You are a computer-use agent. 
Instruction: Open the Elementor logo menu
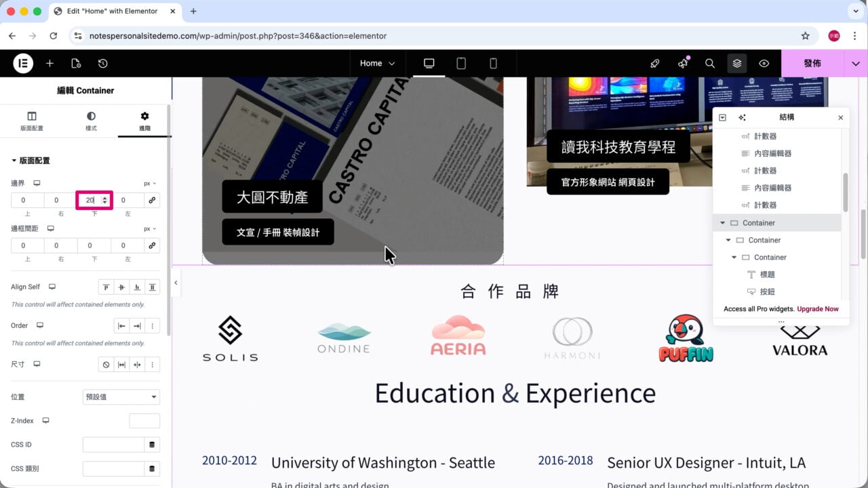[23, 63]
